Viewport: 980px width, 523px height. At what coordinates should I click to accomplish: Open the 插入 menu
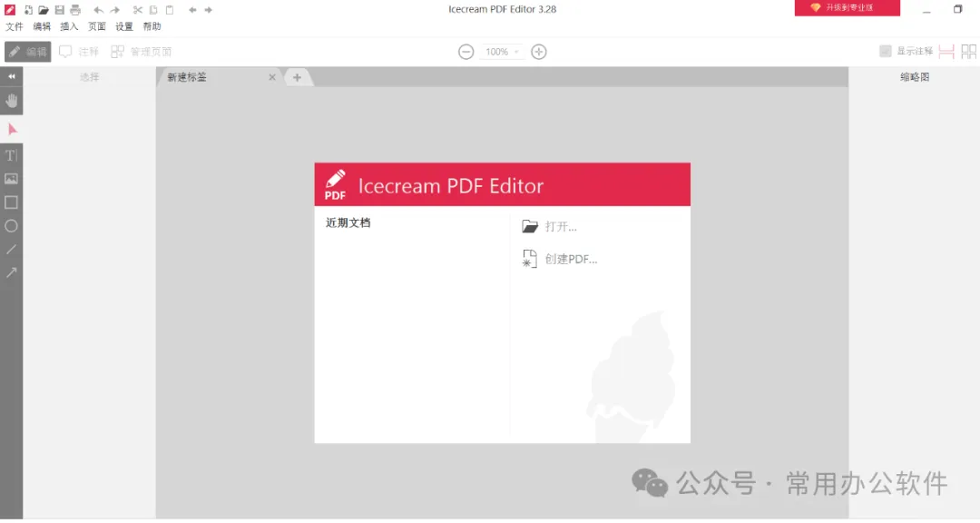click(69, 26)
